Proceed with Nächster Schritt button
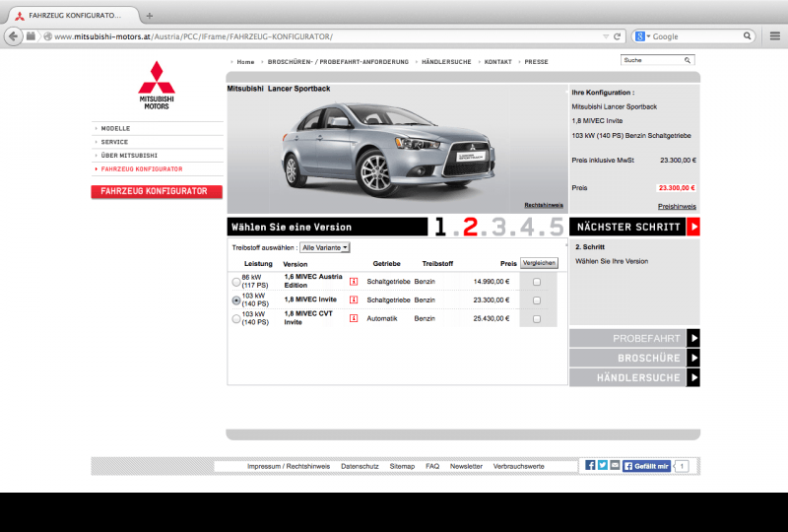 628,227
